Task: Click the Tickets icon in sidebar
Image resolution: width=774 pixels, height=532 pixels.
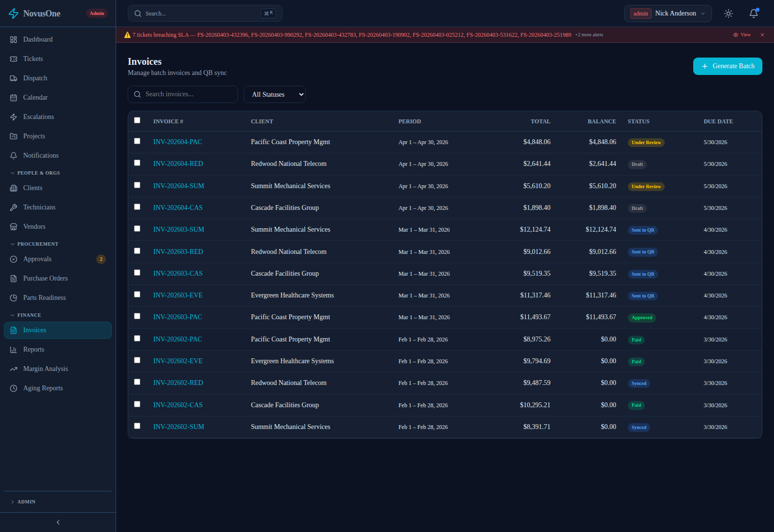Action: pyautogui.click(x=14, y=59)
